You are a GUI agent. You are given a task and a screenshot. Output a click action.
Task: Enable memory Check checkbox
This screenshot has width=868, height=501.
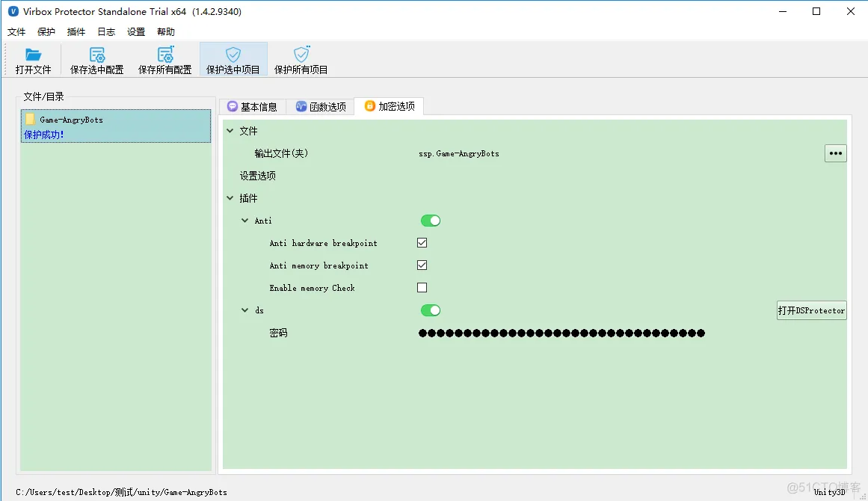[x=422, y=288]
